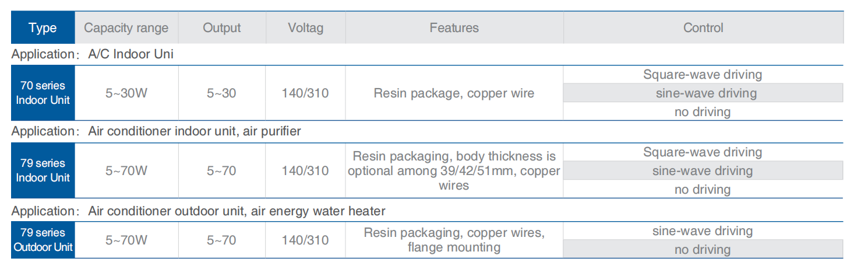The image size is (868, 269).
Task: Select the Voltag column header
Action: (305, 27)
